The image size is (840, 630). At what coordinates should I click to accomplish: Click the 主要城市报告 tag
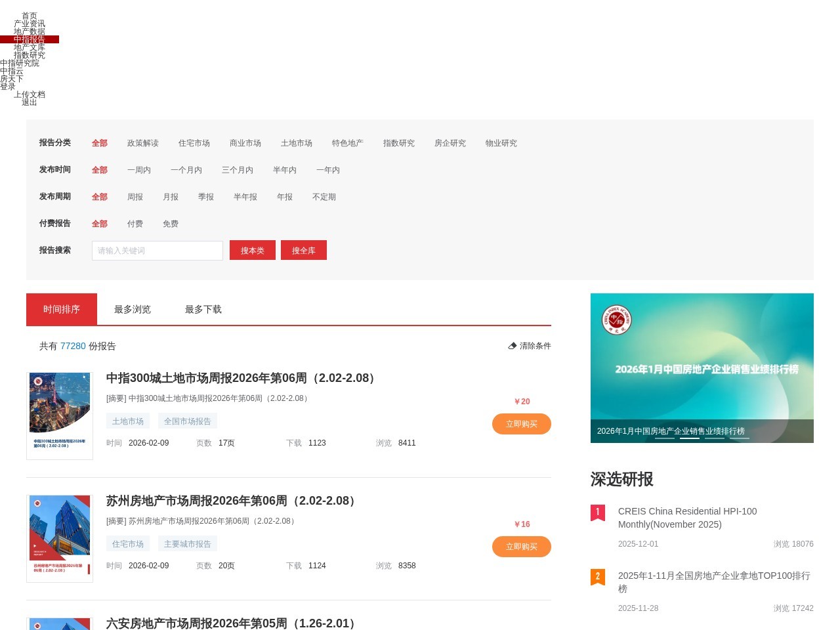188,544
